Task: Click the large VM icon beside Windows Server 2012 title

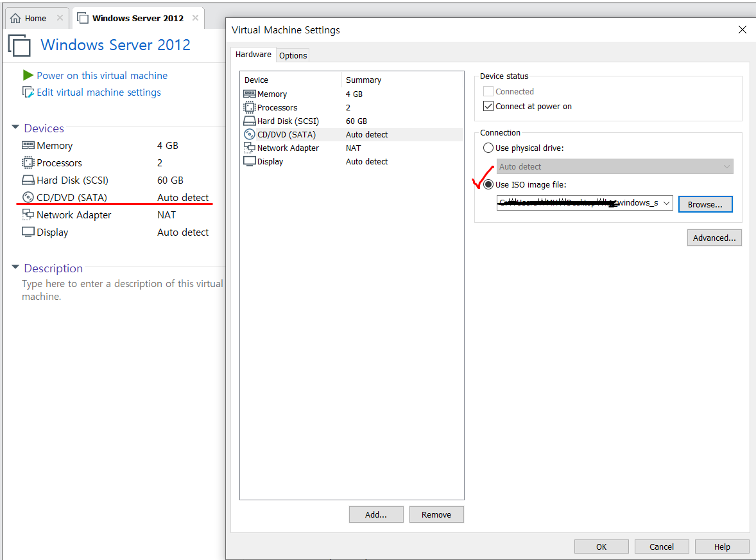Action: click(x=19, y=46)
